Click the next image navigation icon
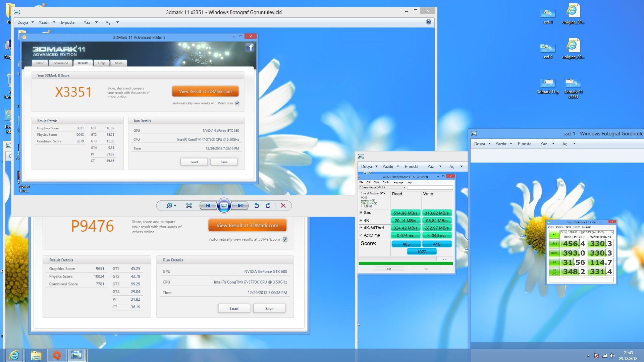644x362 pixels. (240, 205)
